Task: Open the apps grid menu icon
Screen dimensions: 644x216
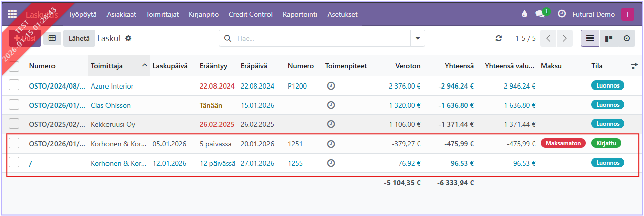Action: pos(12,14)
